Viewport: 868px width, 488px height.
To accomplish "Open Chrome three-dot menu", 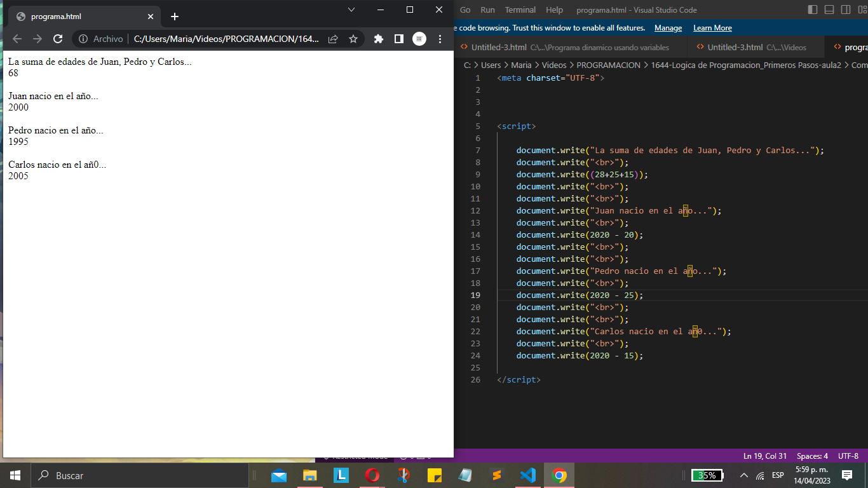I will pos(440,39).
